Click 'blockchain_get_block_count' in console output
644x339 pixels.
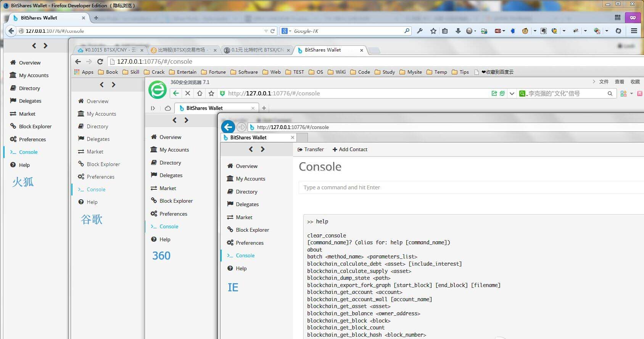346,328
